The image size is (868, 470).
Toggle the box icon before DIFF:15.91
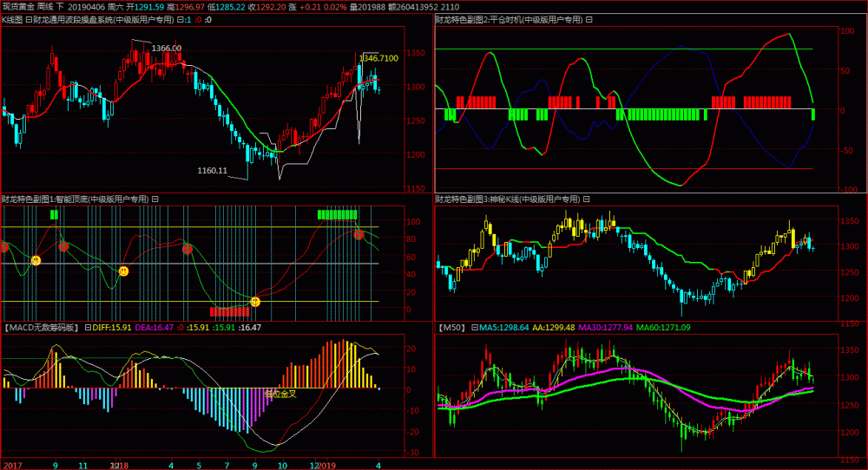click(88, 327)
